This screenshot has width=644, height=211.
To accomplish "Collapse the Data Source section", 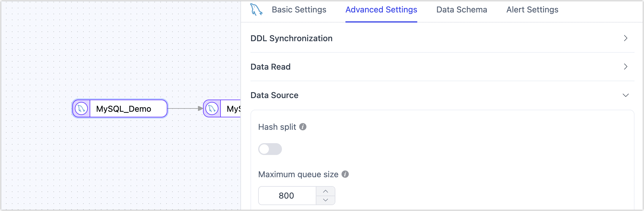I will pyautogui.click(x=626, y=95).
